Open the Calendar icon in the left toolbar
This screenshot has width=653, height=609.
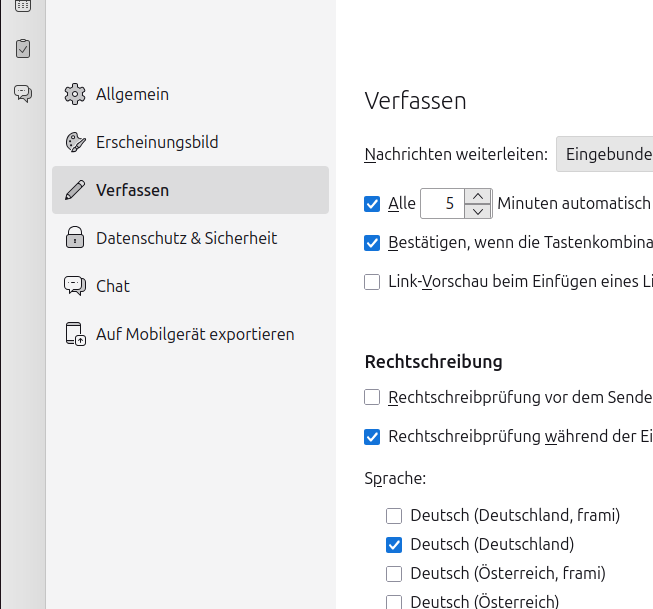(x=22, y=5)
